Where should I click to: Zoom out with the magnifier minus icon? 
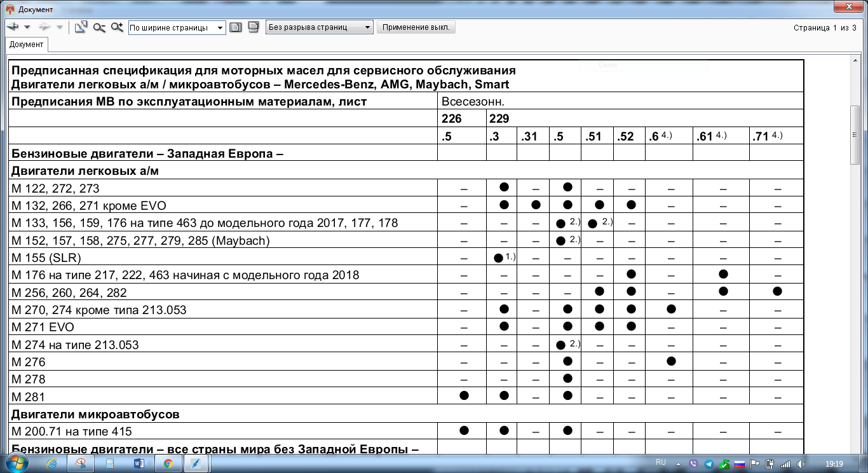click(98, 27)
